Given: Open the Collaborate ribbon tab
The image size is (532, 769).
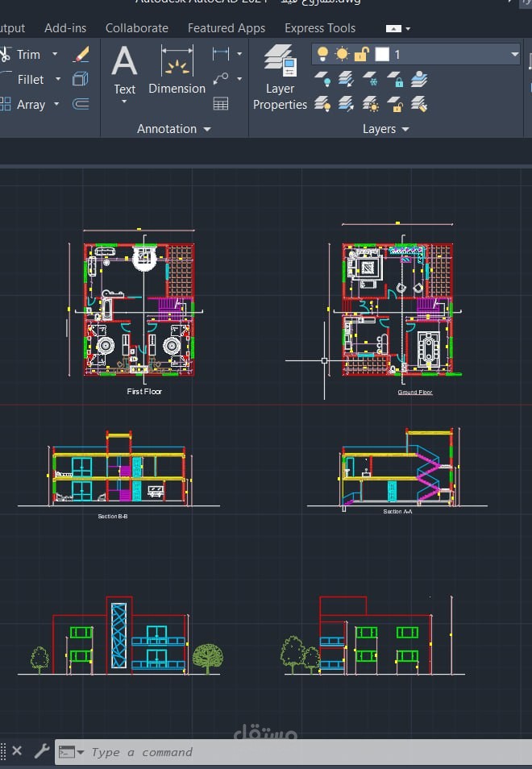Looking at the screenshot, I should (x=137, y=28).
